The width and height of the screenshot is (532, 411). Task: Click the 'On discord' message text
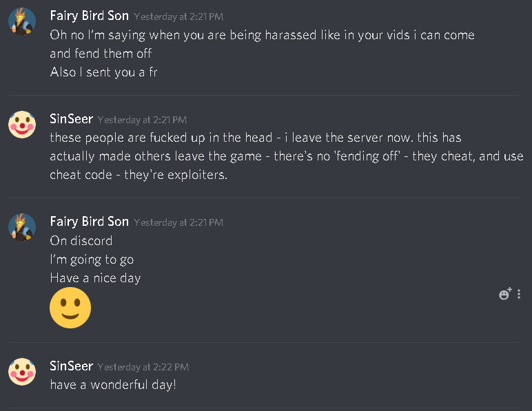pos(81,241)
